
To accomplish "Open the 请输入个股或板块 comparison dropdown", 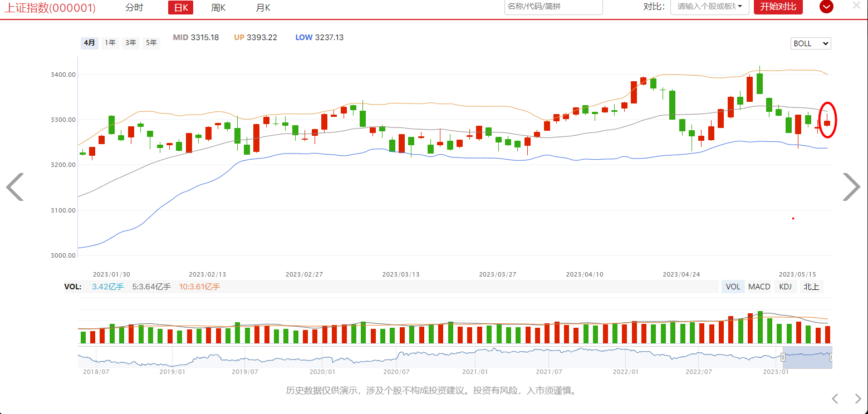I will [709, 7].
